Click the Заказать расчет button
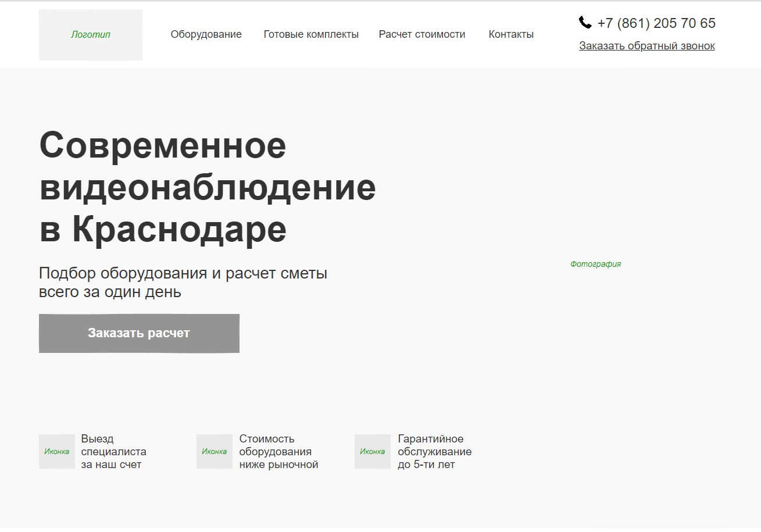The height and width of the screenshot is (532, 761). pos(139,333)
